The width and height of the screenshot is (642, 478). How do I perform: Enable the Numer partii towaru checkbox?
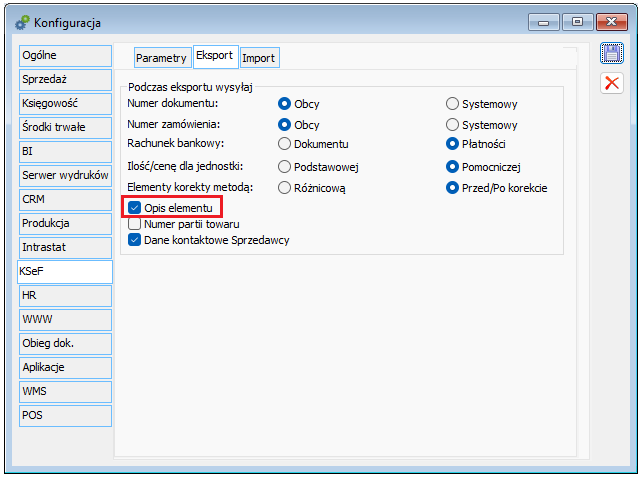[135, 223]
